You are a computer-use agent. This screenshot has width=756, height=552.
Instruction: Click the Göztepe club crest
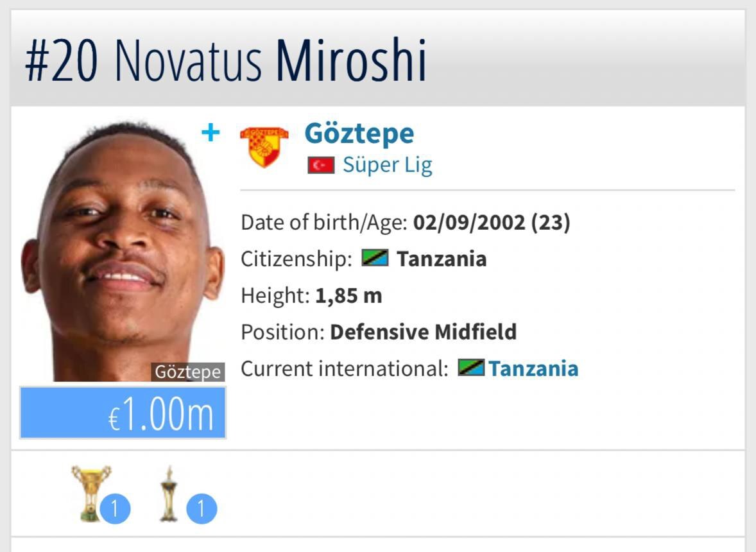tap(264, 146)
